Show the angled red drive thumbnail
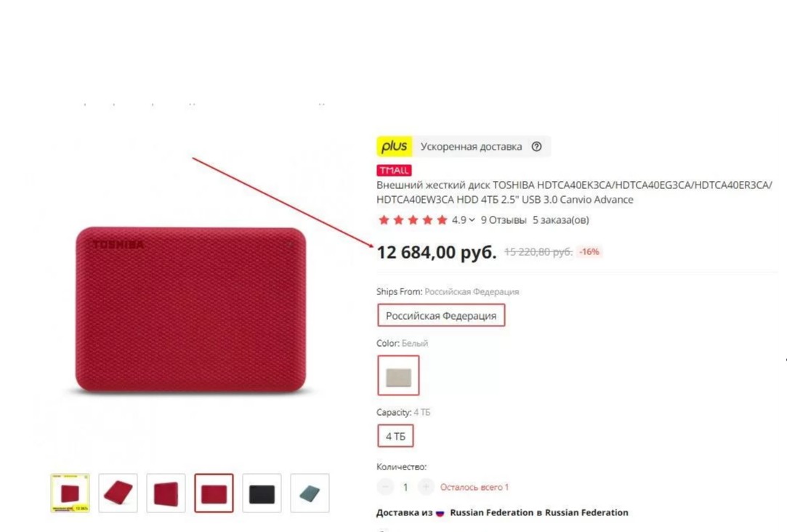This screenshot has height=532, width=787. coord(118,493)
